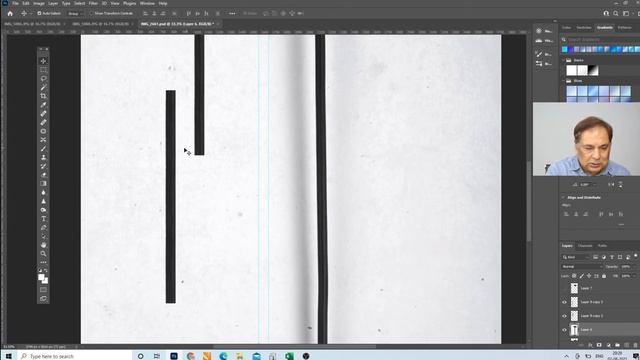Delete layer with the trash icon
The image size is (640, 360).
pos(635,345)
